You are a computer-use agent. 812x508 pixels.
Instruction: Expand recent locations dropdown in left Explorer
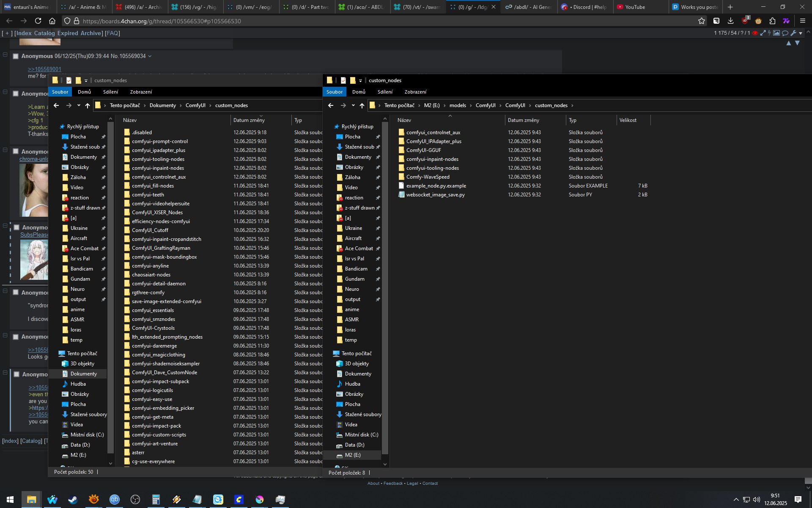click(x=79, y=105)
